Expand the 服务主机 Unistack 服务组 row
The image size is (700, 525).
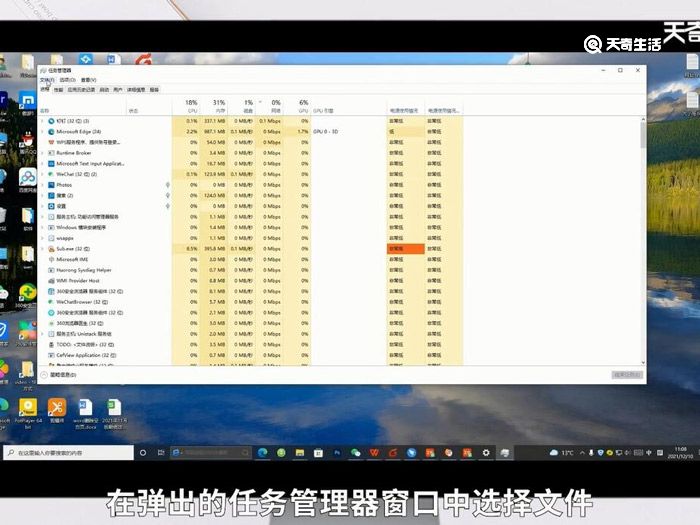43,334
